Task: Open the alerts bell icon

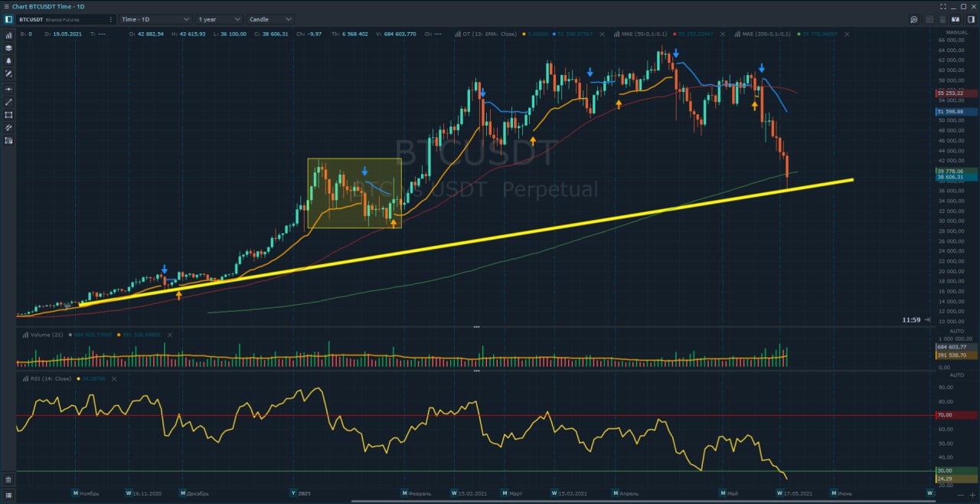Action: click(8, 61)
